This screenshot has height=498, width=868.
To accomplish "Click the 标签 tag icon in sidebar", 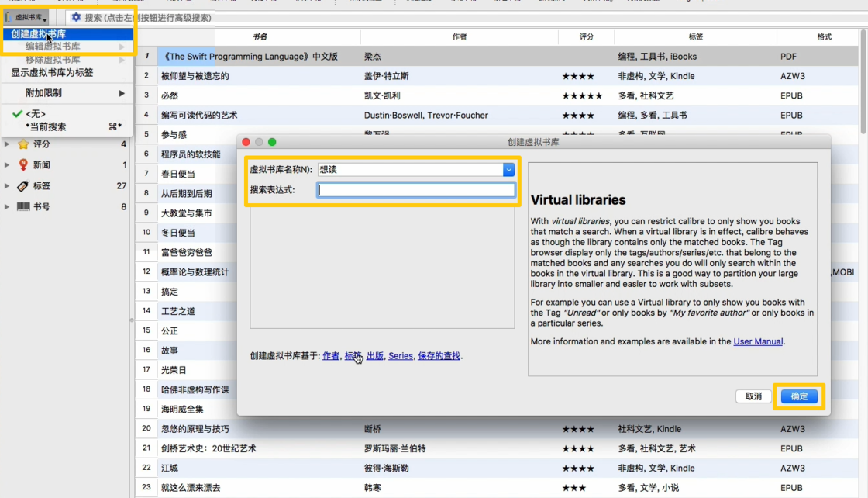I will pos(23,185).
